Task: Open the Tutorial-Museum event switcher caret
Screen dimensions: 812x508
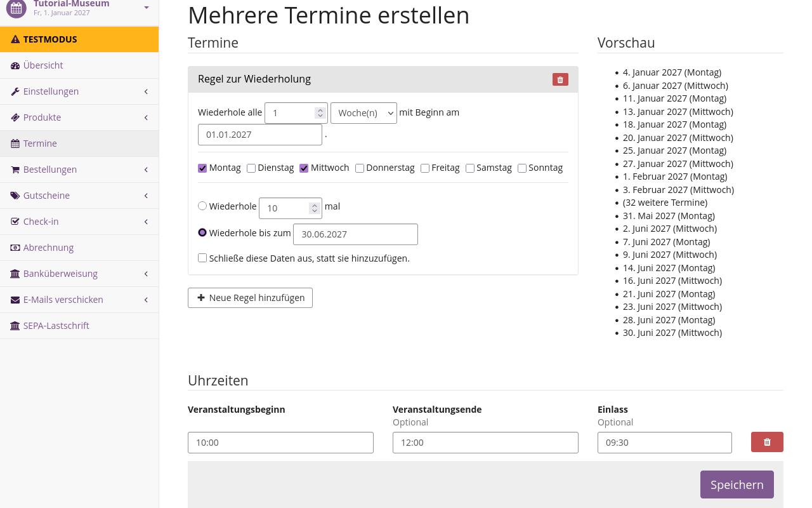Action: point(147,8)
